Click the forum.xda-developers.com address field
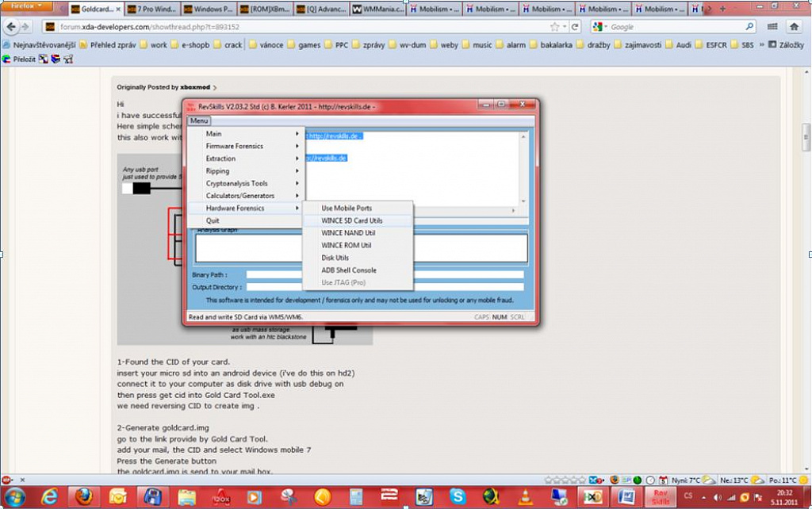Viewport: 812px width, 509px height. point(301,26)
